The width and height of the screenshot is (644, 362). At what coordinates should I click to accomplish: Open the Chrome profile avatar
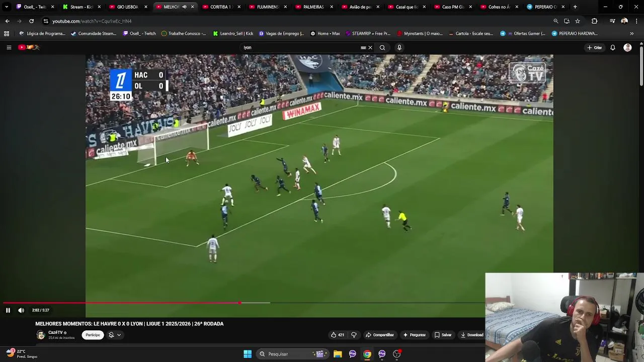624,21
